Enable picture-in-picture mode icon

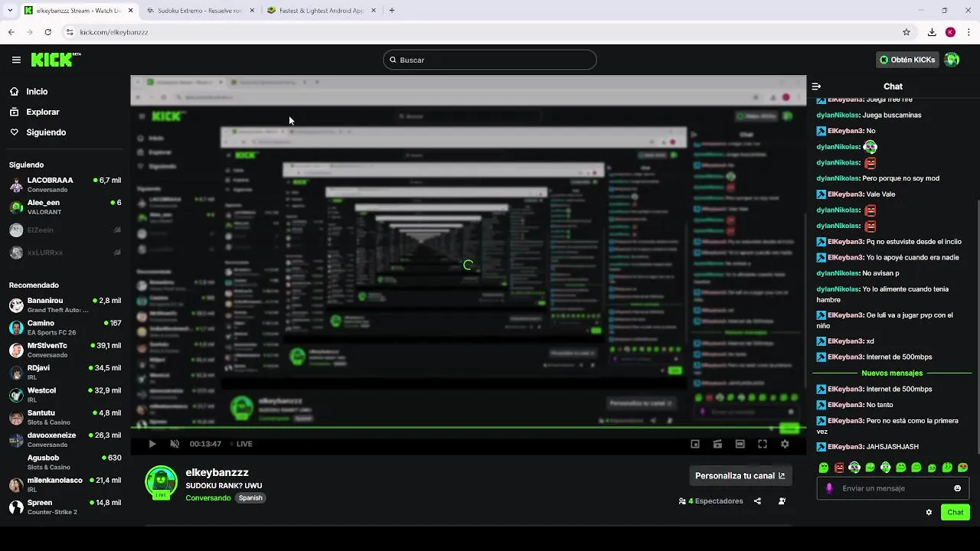click(x=695, y=444)
